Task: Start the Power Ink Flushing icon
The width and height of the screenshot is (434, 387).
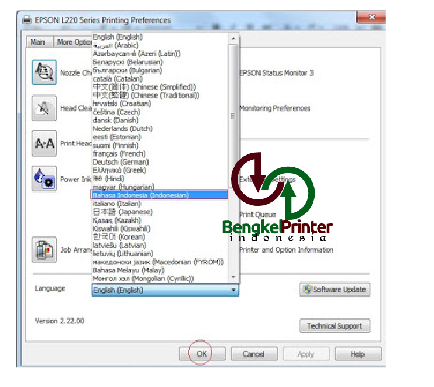Action: point(44,179)
